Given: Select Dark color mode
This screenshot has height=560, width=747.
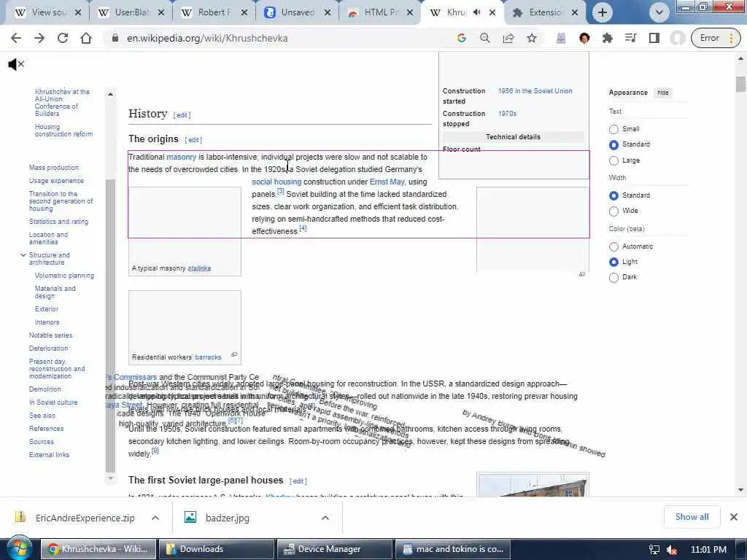Looking at the screenshot, I should [614, 277].
